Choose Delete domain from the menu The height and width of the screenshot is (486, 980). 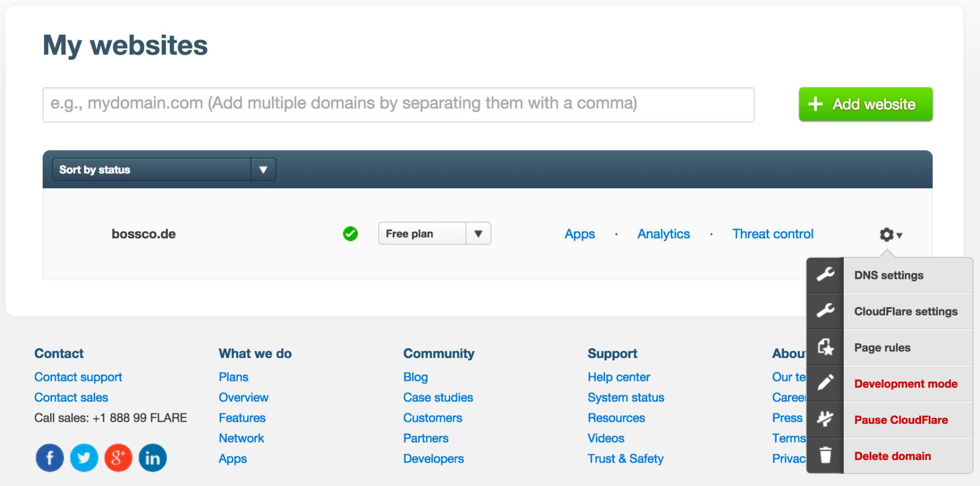click(x=892, y=456)
